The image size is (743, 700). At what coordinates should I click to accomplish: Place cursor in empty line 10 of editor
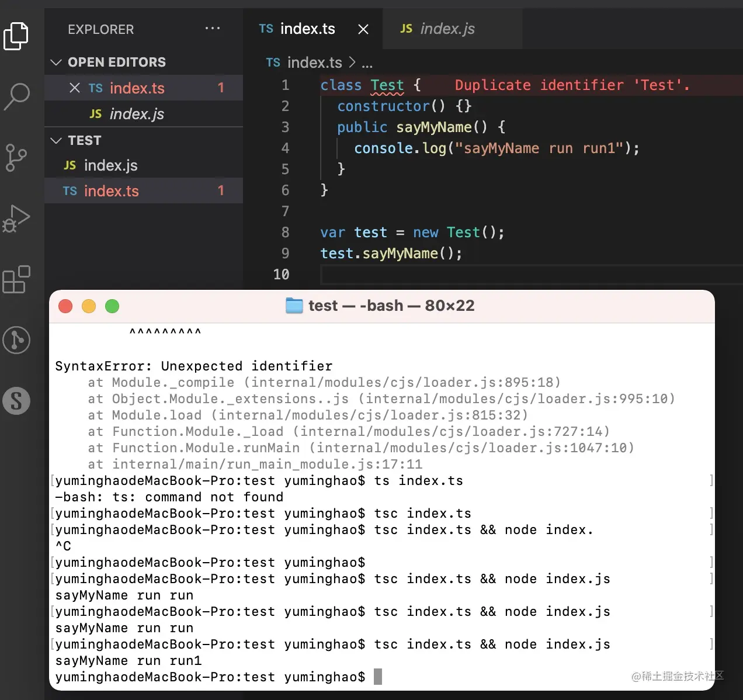pyautogui.click(x=530, y=274)
